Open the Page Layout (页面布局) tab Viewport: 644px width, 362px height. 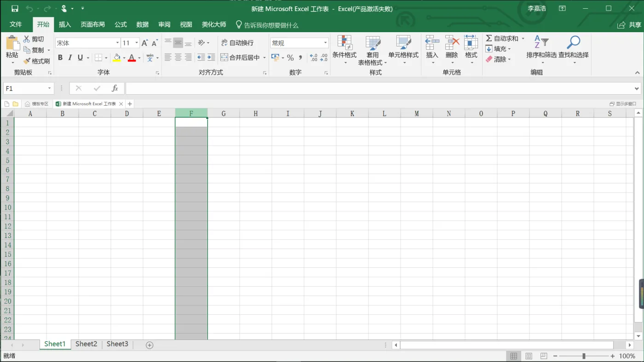(x=93, y=24)
